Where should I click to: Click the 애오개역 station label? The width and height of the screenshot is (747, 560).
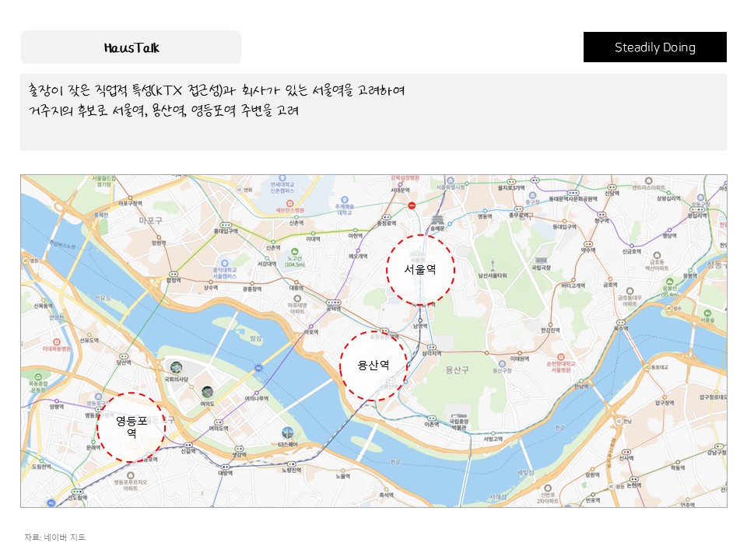point(358,256)
